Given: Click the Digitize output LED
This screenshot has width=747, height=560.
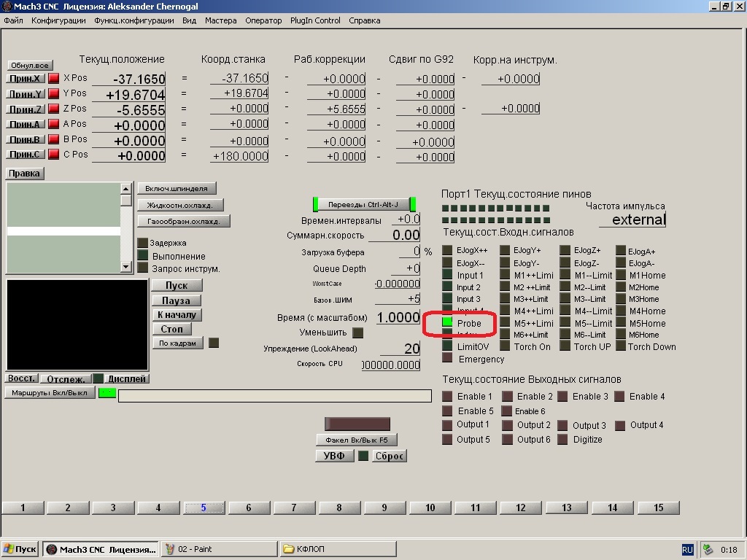Looking at the screenshot, I should [562, 439].
